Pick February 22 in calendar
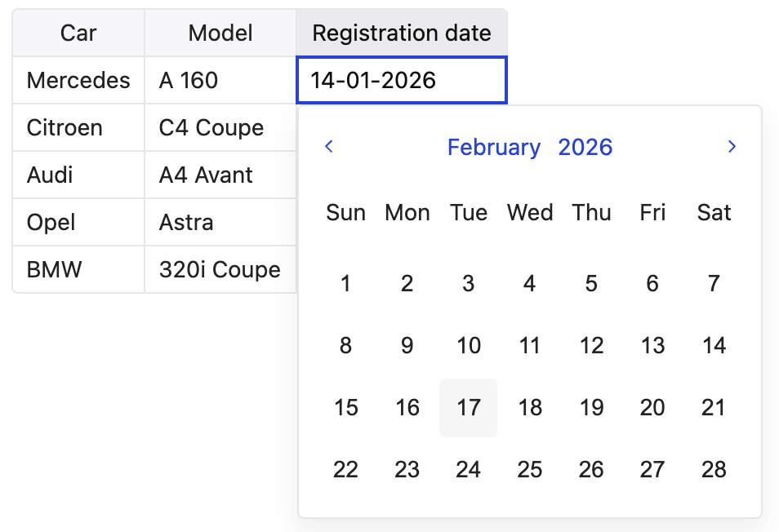Image resolution: width=779 pixels, height=532 pixels. click(345, 470)
